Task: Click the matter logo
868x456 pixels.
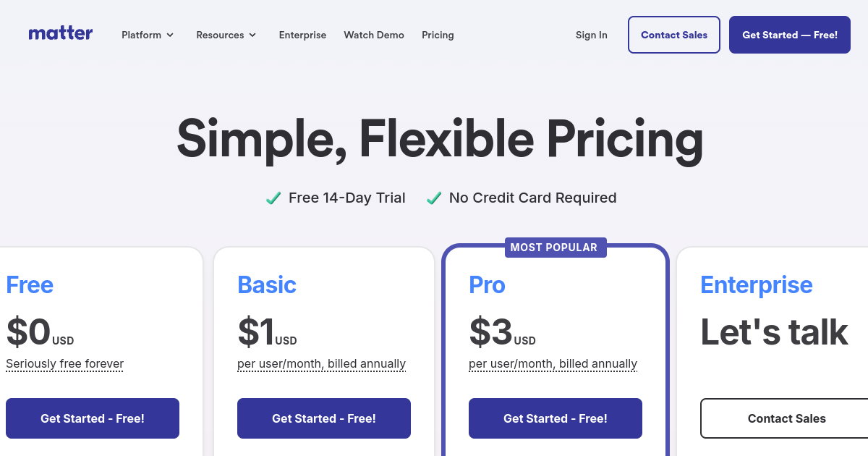Action: [x=61, y=33]
